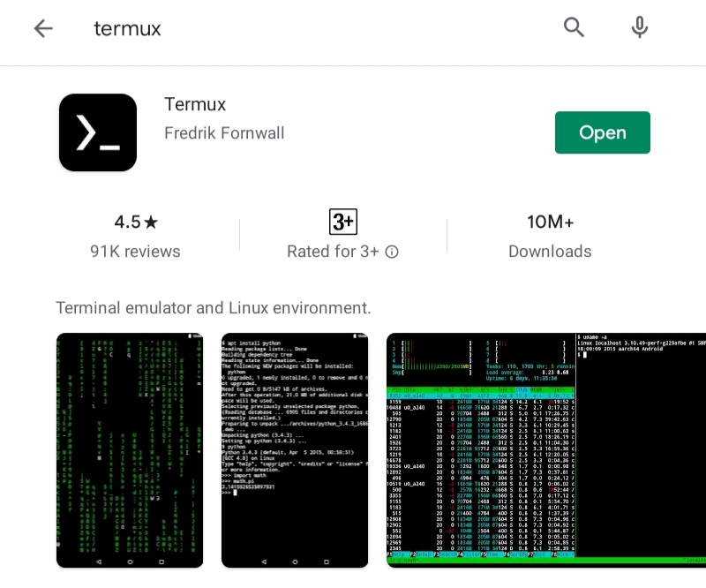Image resolution: width=706 pixels, height=588 pixels.
Task: Tap the Rated for 3+ label
Action: pyautogui.click(x=334, y=252)
